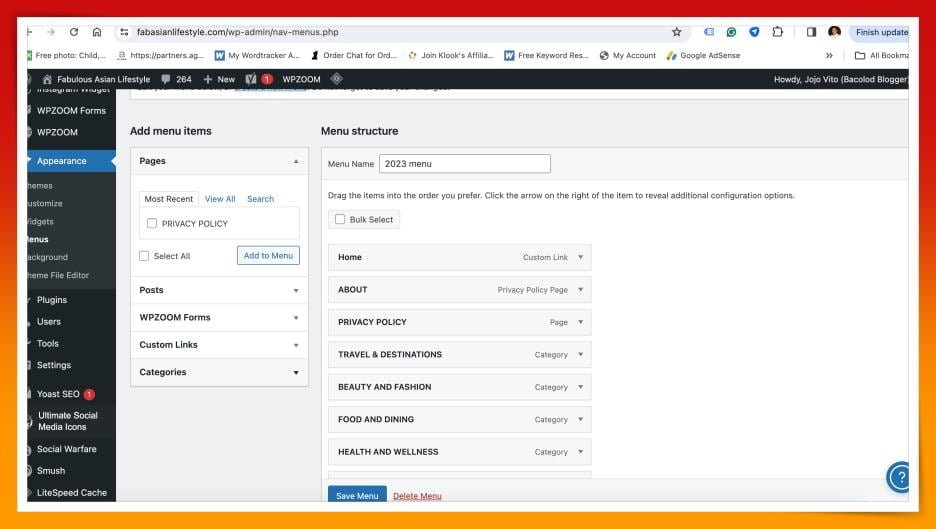Image resolution: width=936 pixels, height=529 pixels.
Task: Expand the Custom Links section
Action: pyautogui.click(x=219, y=345)
